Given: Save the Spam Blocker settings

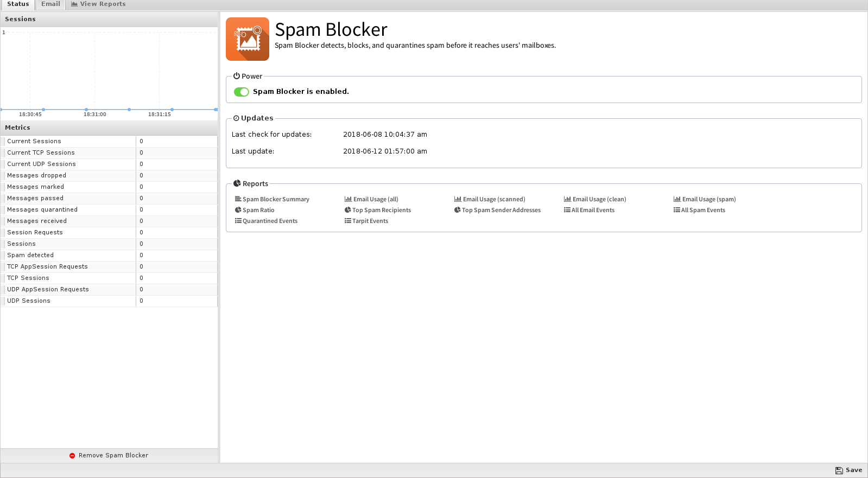Looking at the screenshot, I should coord(849,470).
